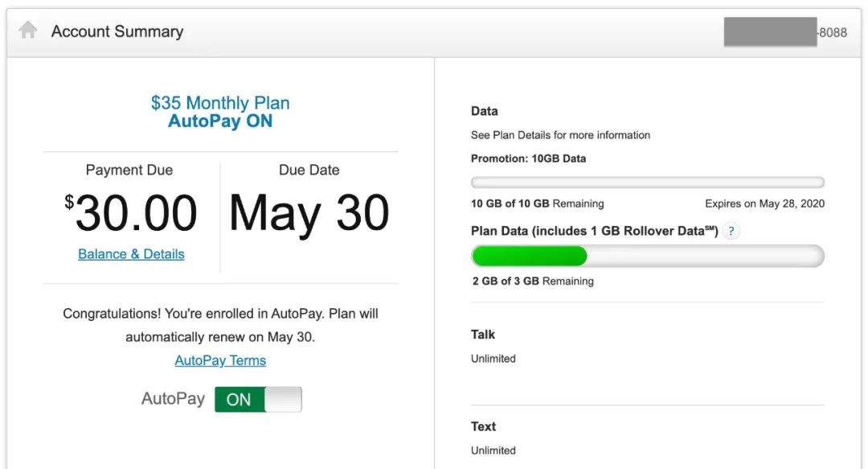Toggle the AutoPay ON switch
Screen dimensions: 868x469
coord(258,399)
